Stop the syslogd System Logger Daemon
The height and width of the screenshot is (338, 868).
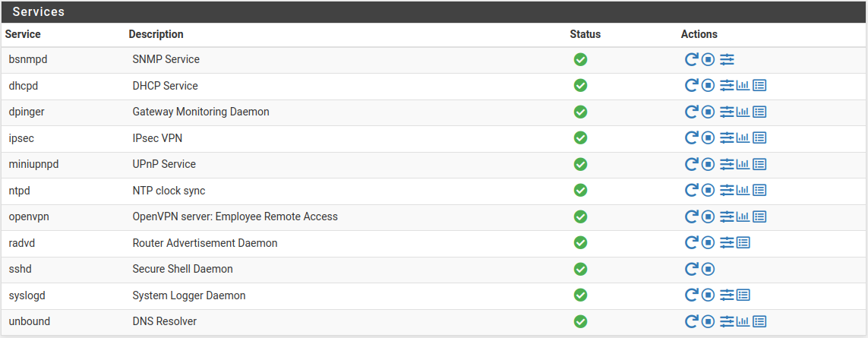pos(708,295)
